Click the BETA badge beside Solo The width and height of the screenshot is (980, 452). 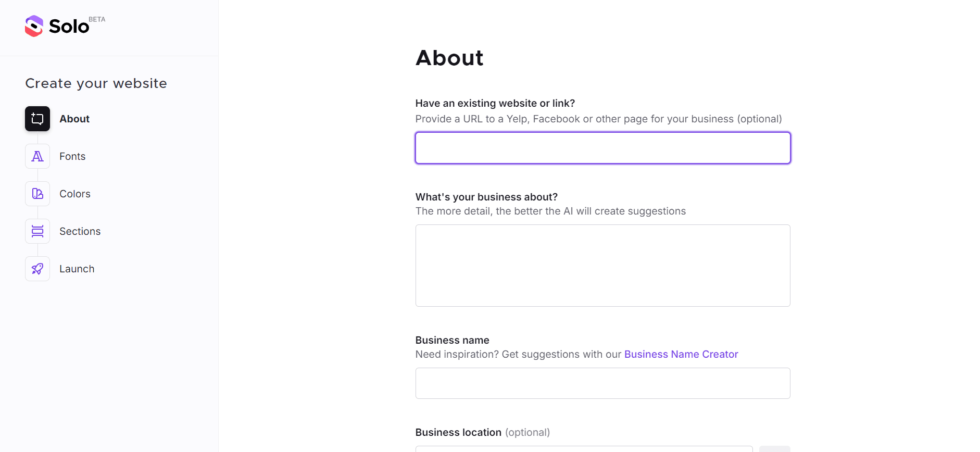(97, 19)
